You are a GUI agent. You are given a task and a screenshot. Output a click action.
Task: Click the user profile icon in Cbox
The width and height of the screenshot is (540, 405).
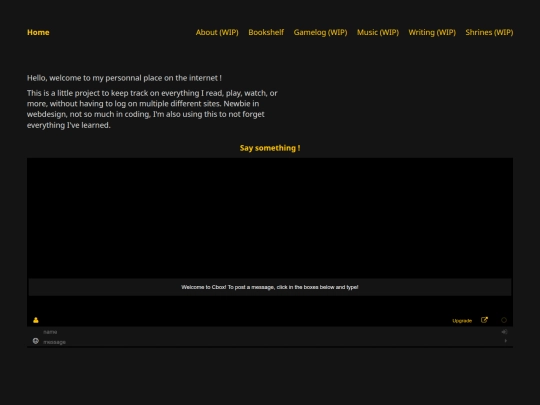click(x=36, y=320)
